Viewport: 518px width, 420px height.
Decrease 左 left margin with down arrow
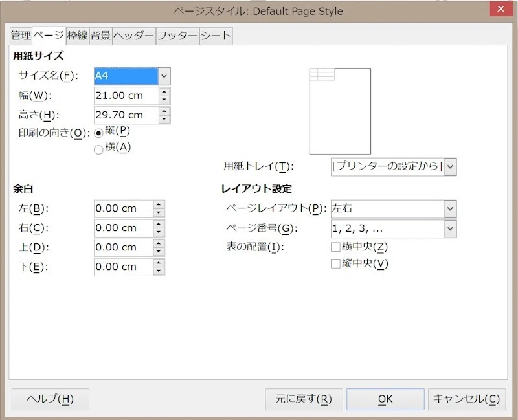coord(159,213)
